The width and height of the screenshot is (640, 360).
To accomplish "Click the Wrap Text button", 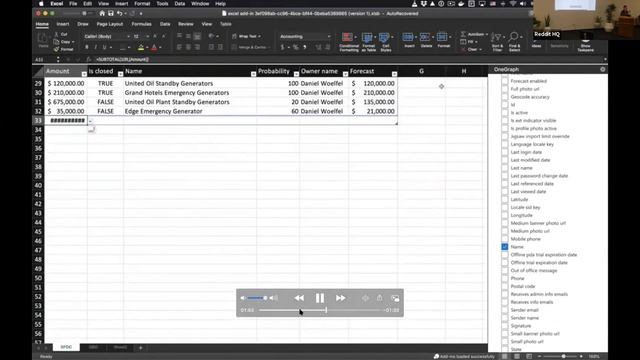I will (x=247, y=36).
